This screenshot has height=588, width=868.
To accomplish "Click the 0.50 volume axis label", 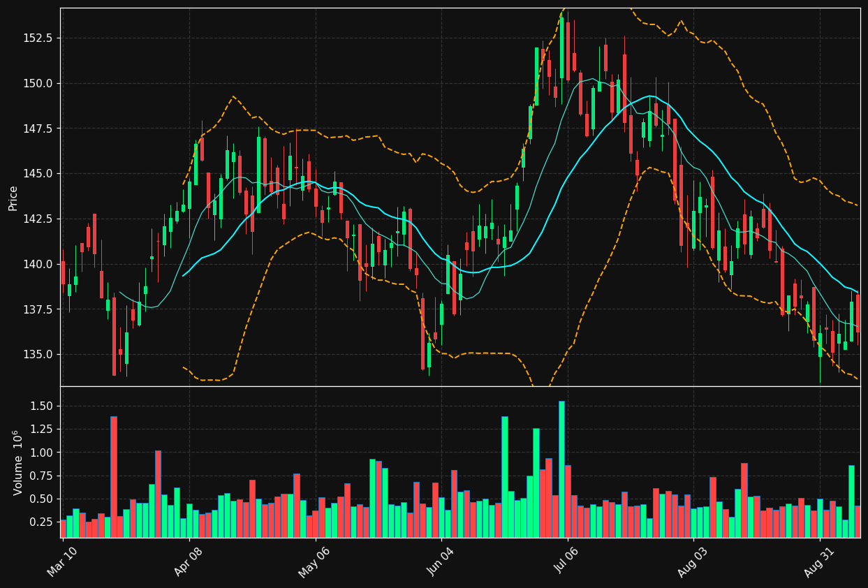I will pyautogui.click(x=41, y=499).
